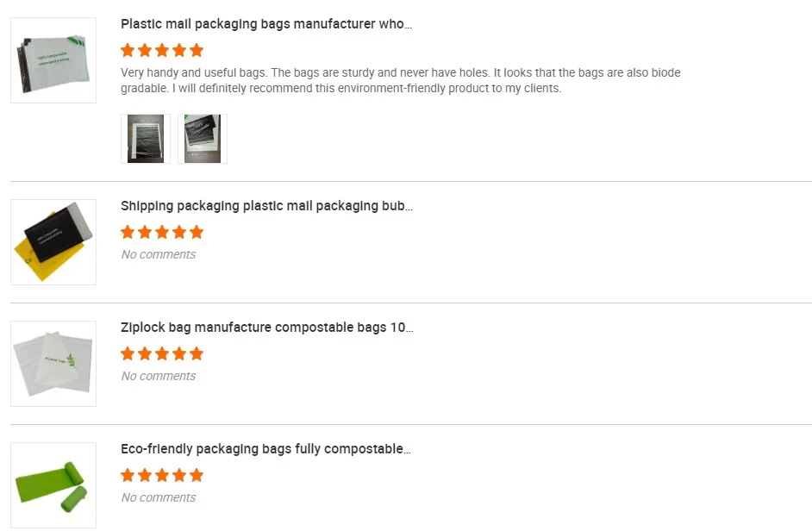The width and height of the screenshot is (812, 531).
Task: Open the white compostable mailer bag thumbnail
Action: (53, 60)
